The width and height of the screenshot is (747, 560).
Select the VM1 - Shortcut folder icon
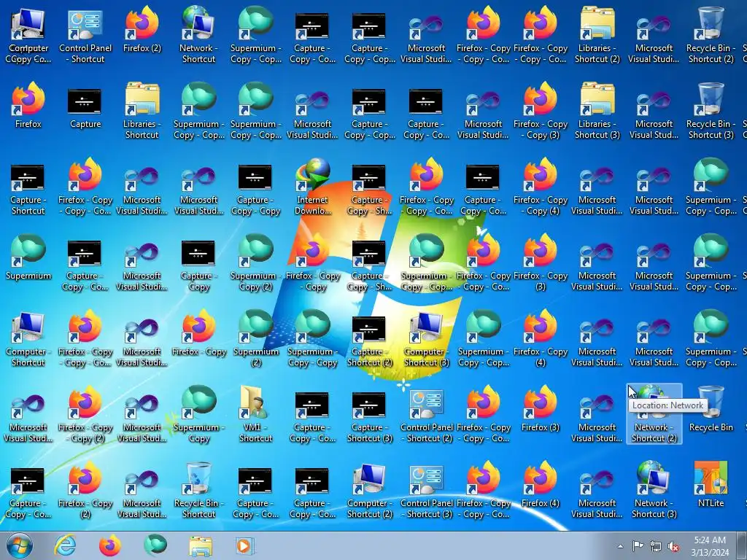tap(255, 413)
